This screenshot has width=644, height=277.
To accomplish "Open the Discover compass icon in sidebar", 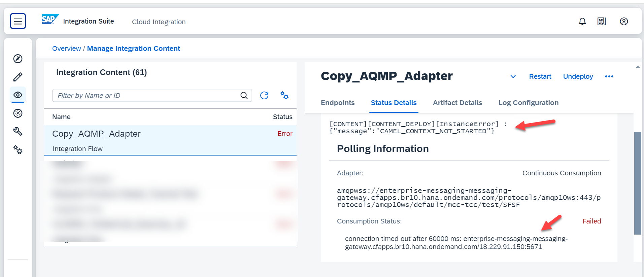I will [18, 59].
